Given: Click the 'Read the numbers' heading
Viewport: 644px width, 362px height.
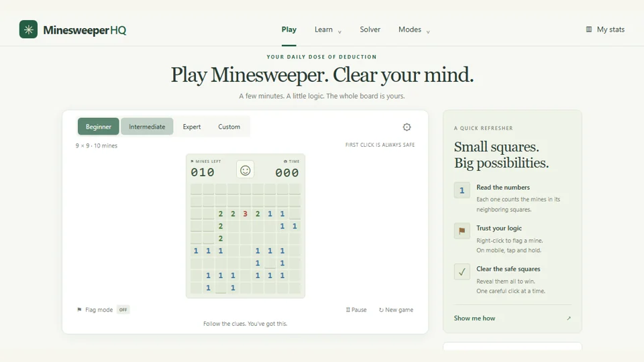Looking at the screenshot, I should tap(503, 187).
